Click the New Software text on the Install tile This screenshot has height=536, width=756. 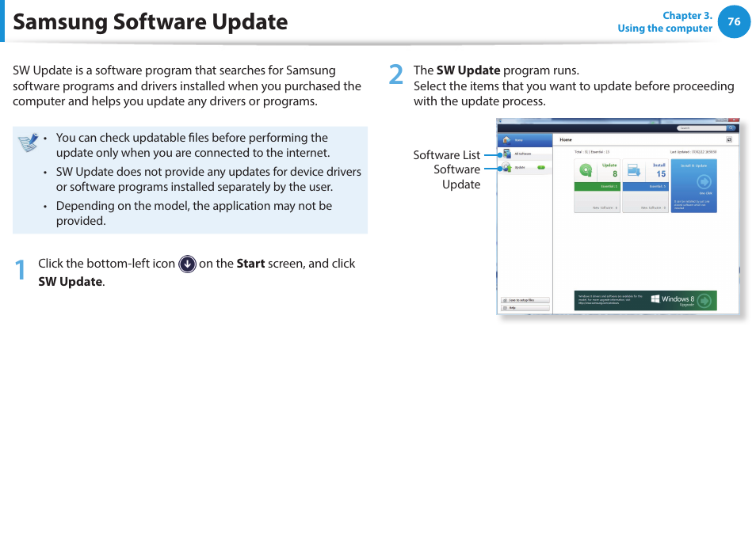click(653, 208)
